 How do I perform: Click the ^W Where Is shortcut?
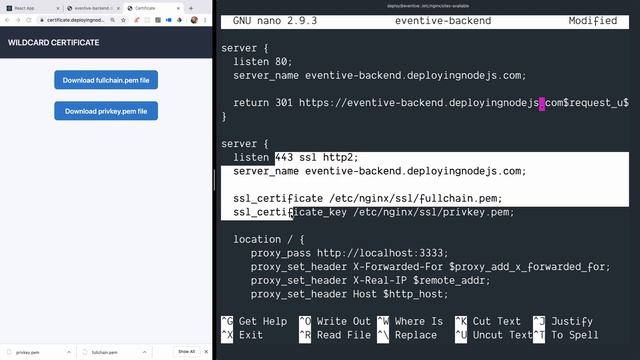click(410, 322)
